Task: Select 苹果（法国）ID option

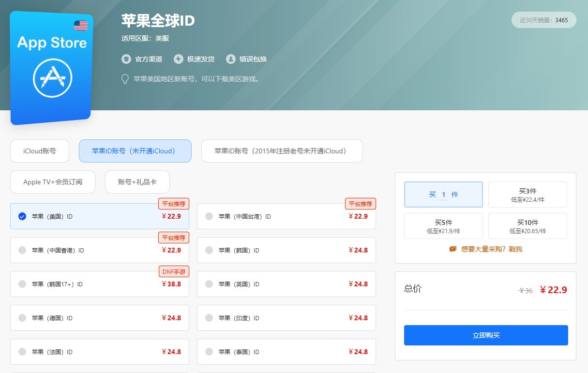Action: click(100, 352)
